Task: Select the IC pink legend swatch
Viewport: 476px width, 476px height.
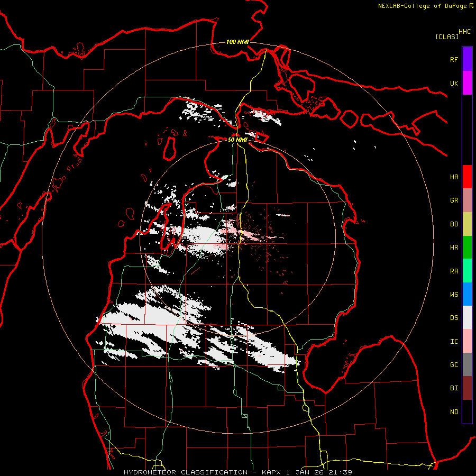Action: point(467,341)
